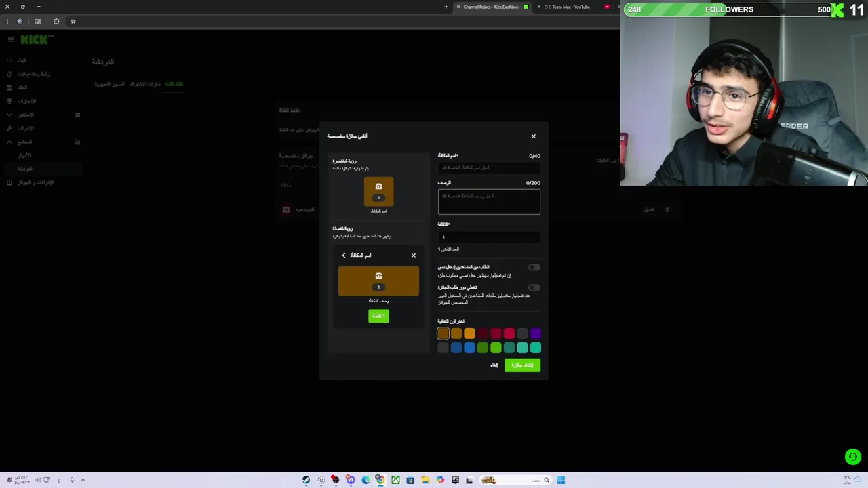Screen dimensions: 868x488
Task: Switch to Team Max YouTube browser tab
Action: (567, 7)
